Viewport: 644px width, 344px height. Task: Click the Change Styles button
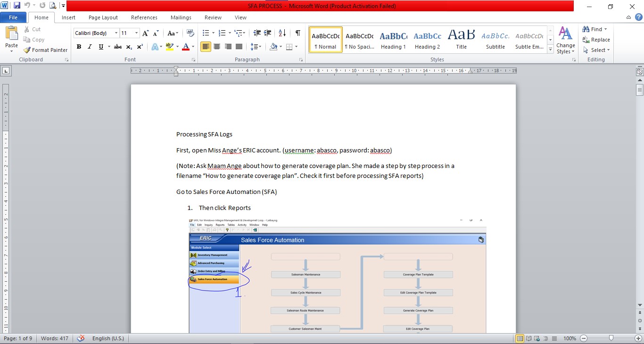pos(565,41)
